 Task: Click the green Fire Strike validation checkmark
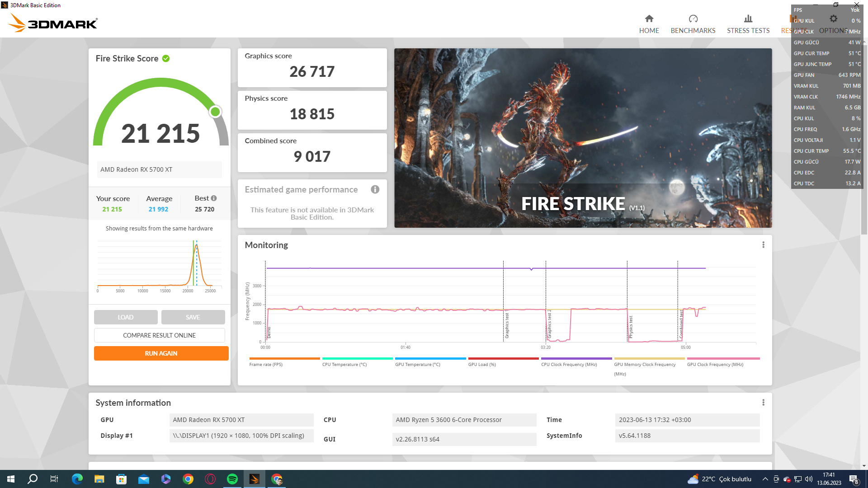pyautogui.click(x=166, y=58)
